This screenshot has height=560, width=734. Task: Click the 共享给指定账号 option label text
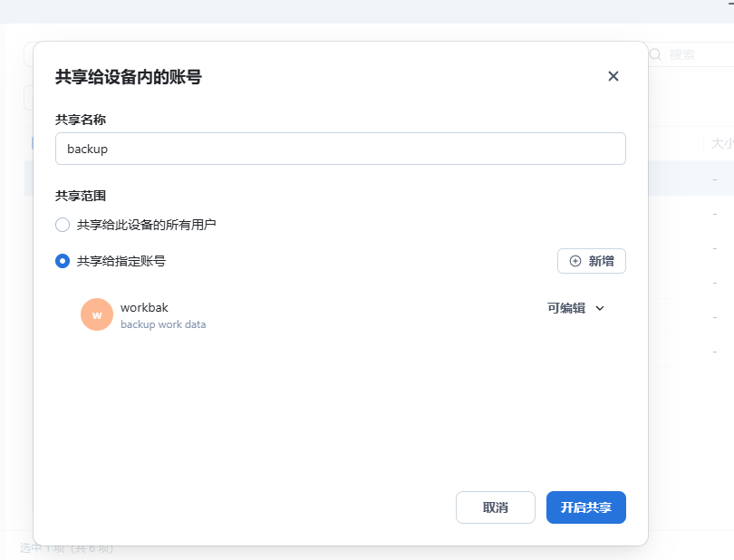[121, 261]
